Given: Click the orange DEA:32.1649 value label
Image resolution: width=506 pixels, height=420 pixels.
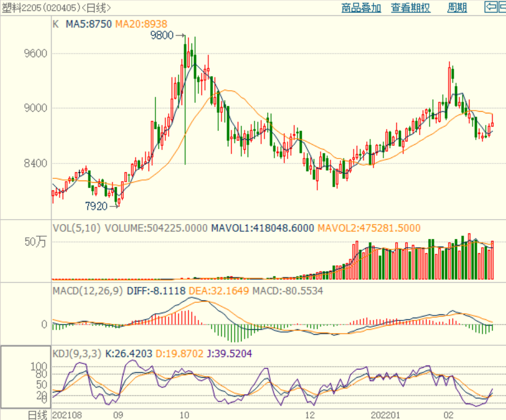Looking at the screenshot, I should pos(219,290).
